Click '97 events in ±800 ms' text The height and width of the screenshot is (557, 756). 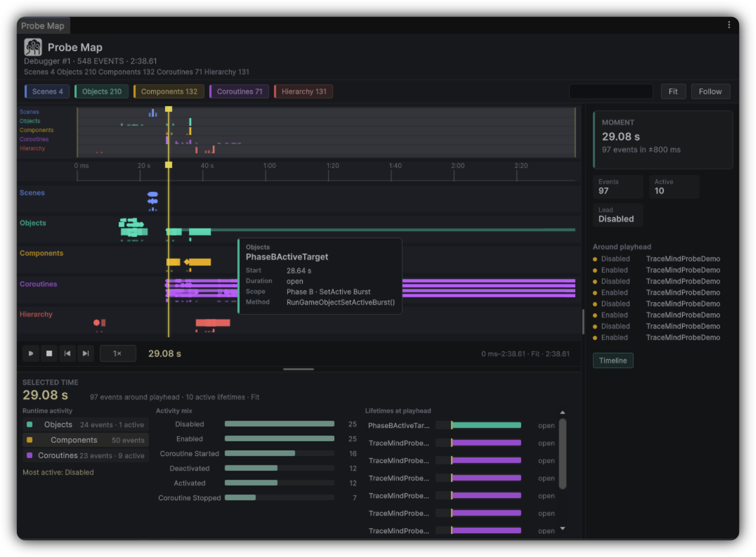[x=641, y=150]
